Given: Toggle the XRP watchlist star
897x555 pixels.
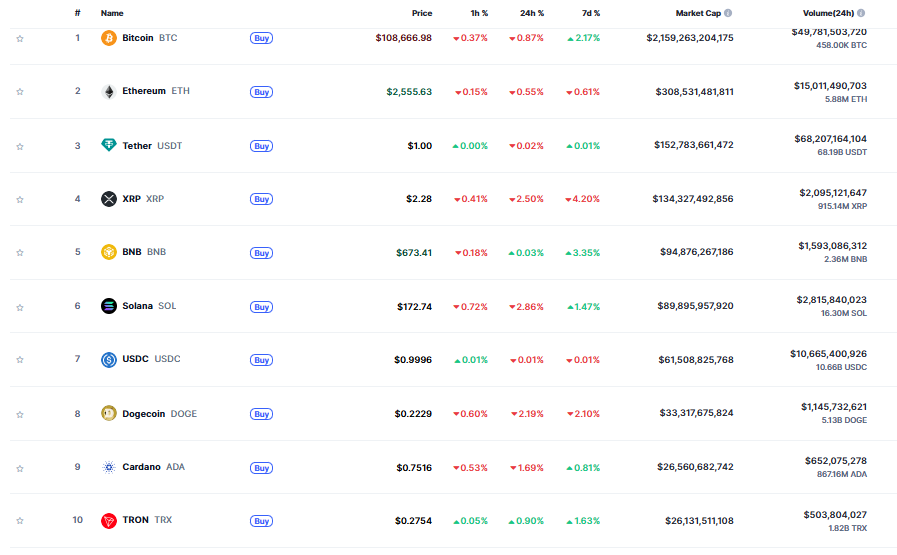Looking at the screenshot, I should click(20, 200).
